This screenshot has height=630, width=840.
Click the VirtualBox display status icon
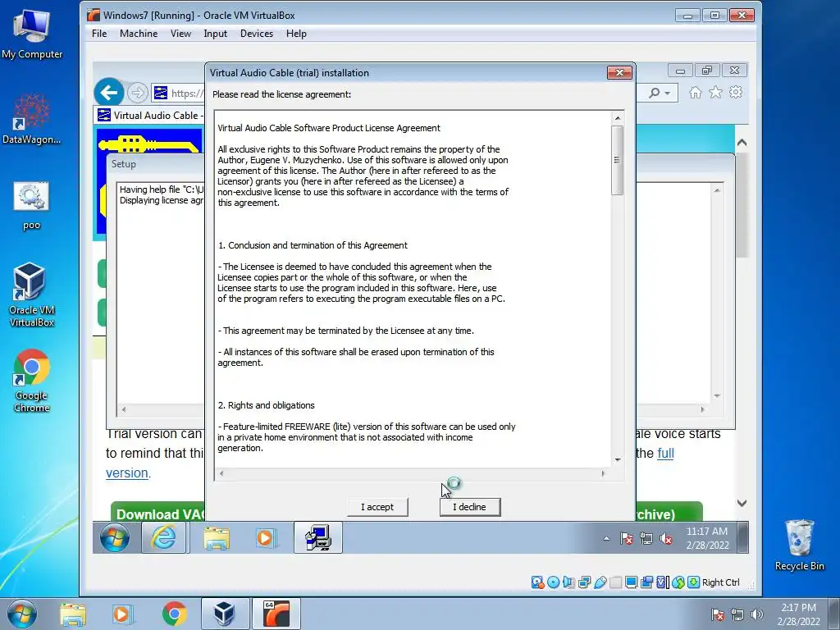point(631,582)
